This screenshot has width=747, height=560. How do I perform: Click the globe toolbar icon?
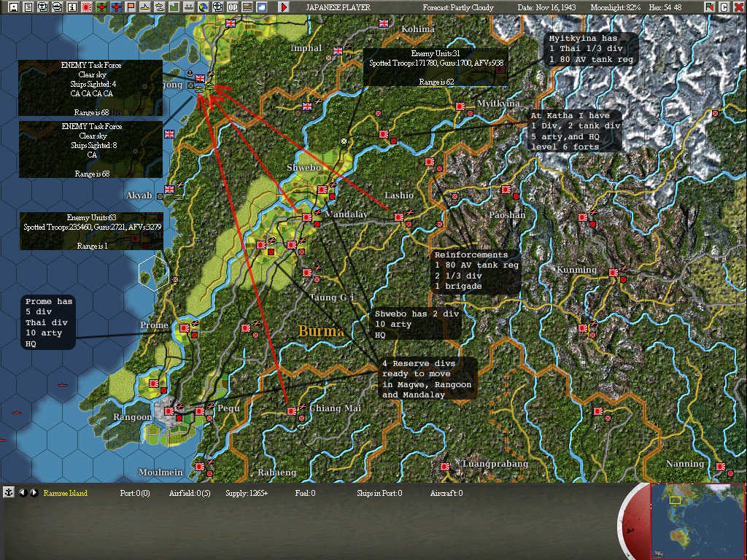204,7
